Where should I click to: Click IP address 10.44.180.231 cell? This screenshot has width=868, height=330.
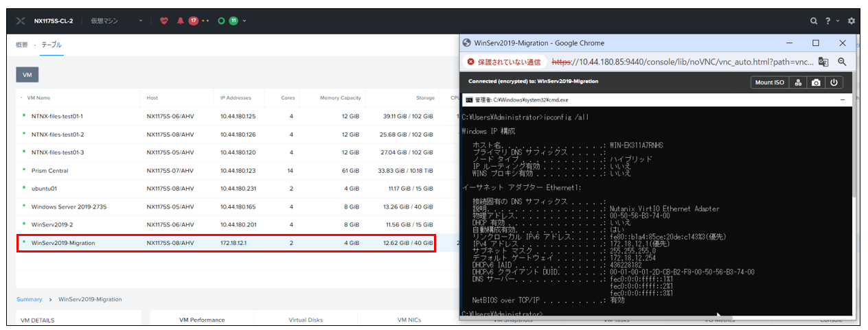click(238, 189)
